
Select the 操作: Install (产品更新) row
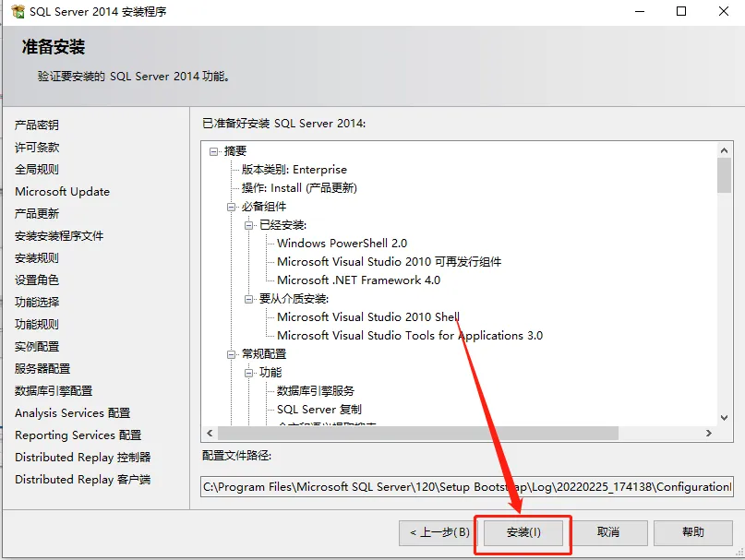click(299, 188)
